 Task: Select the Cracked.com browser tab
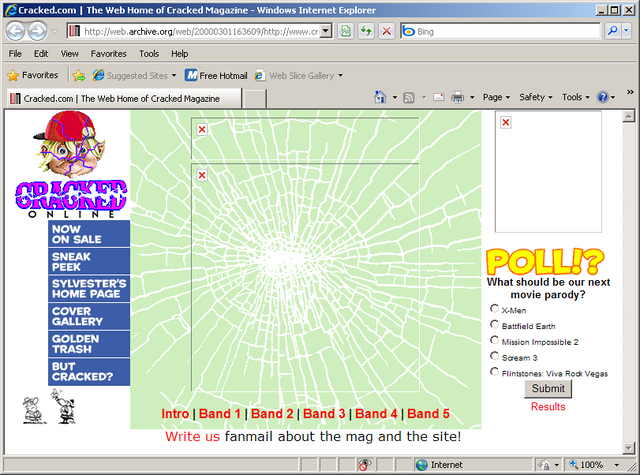point(124,98)
